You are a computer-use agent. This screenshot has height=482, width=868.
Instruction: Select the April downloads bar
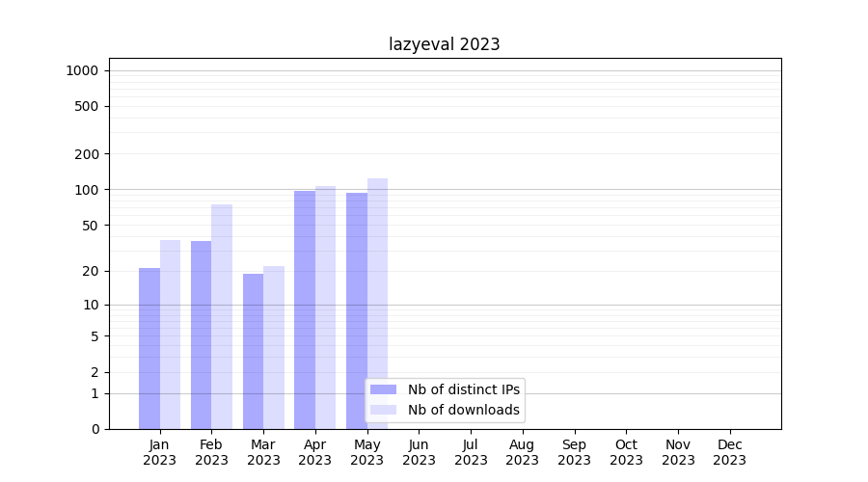click(326, 308)
